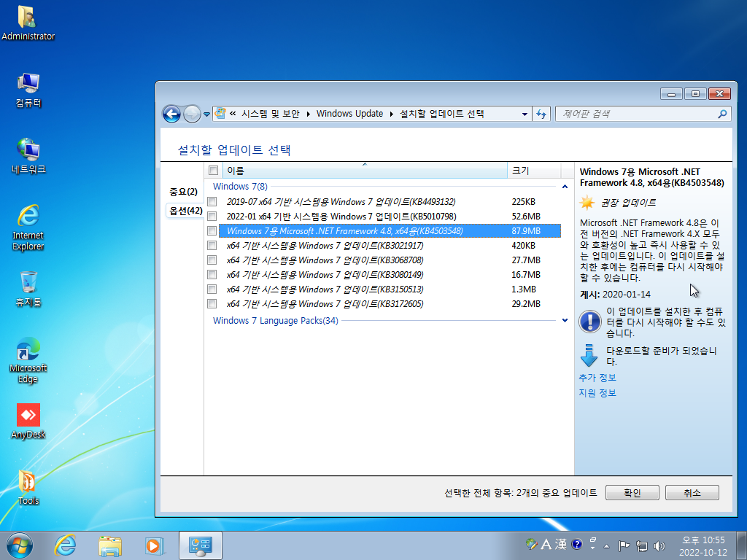Toggle the 漢 Hanja conversion IME button
The width and height of the screenshot is (747, 560).
(561, 544)
